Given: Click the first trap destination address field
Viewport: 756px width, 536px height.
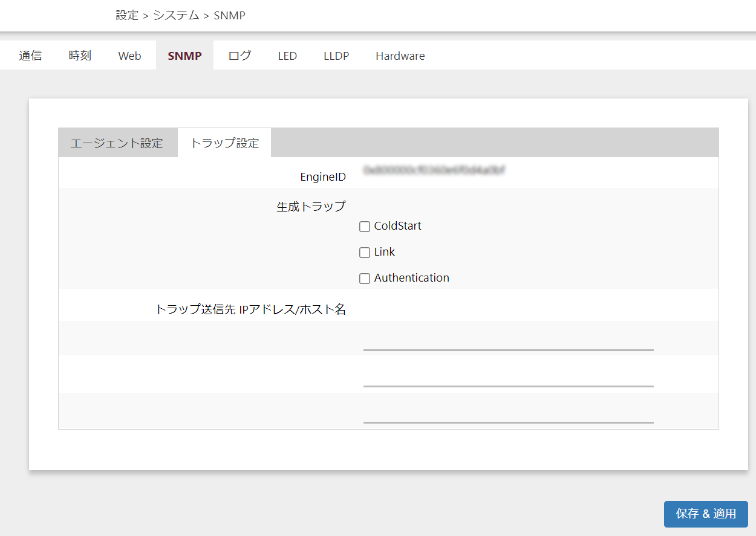Looking at the screenshot, I should pos(508,341).
